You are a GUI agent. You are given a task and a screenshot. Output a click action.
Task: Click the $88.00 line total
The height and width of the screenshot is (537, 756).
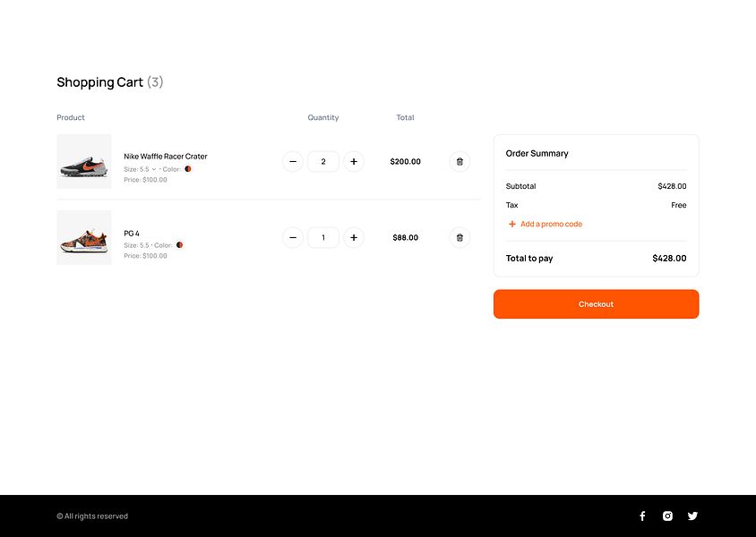[406, 237]
